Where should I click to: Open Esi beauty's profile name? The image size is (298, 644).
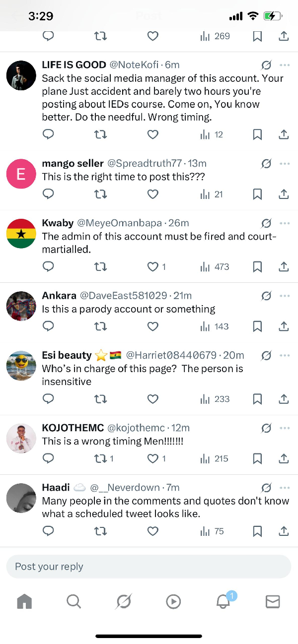point(67,355)
